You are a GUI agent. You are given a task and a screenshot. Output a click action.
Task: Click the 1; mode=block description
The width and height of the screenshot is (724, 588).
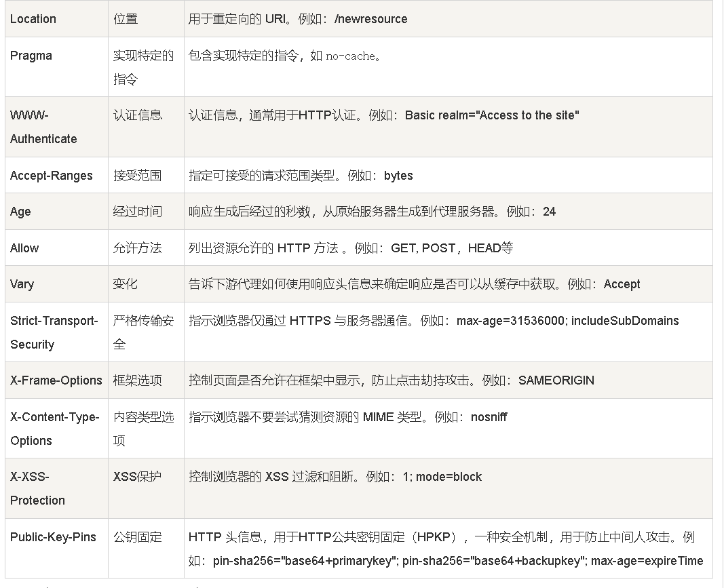[x=335, y=476]
